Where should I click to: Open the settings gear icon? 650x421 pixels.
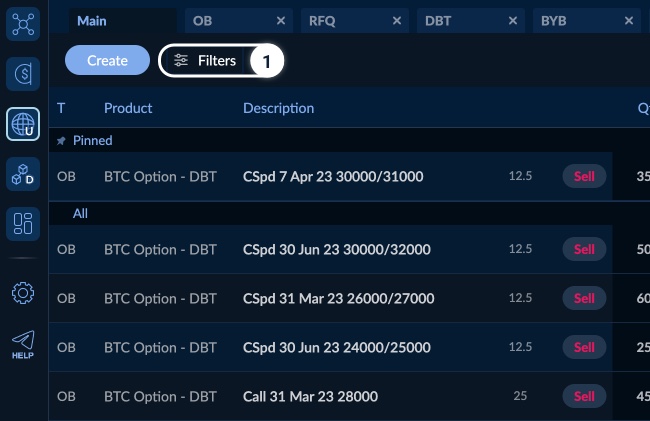pos(23,292)
